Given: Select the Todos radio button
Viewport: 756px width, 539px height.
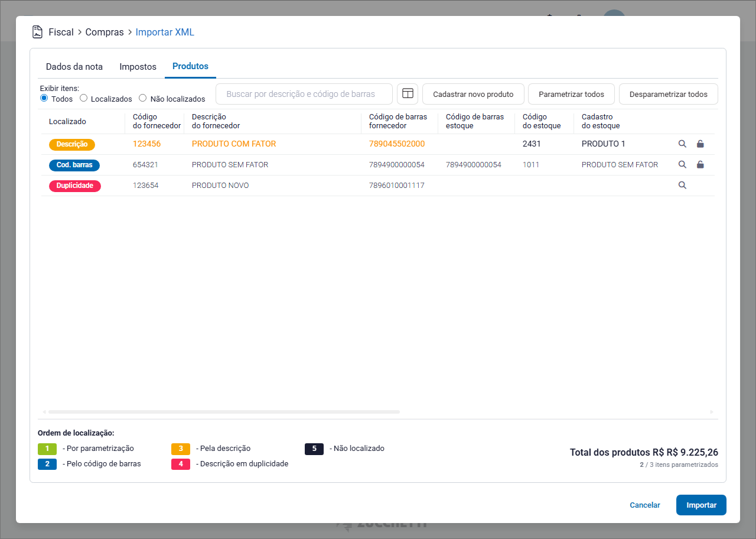Looking at the screenshot, I should [x=44, y=98].
